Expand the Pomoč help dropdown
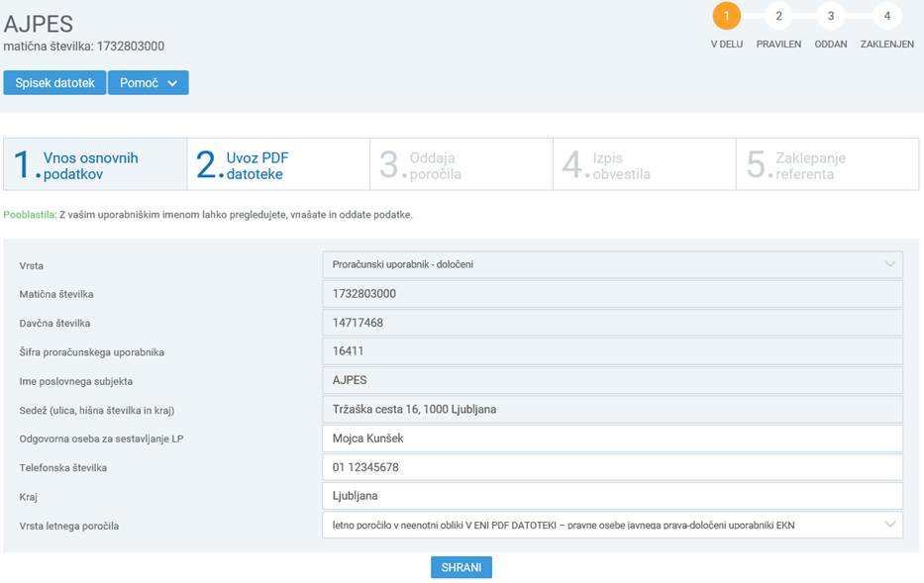This screenshot has width=924, height=583. tap(148, 83)
